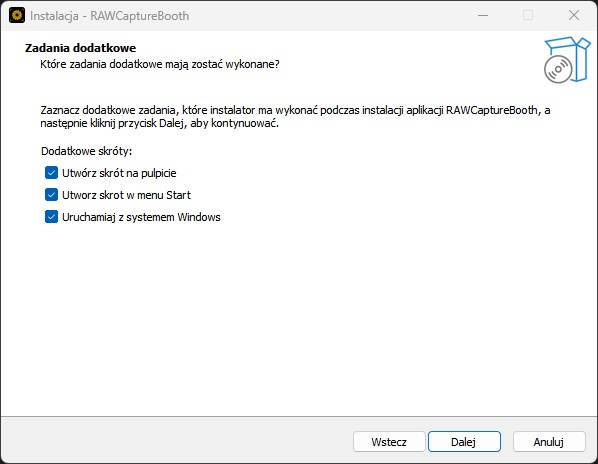The height and width of the screenshot is (464, 598).
Task: Go back with the Wstecz button
Action: coord(389,442)
